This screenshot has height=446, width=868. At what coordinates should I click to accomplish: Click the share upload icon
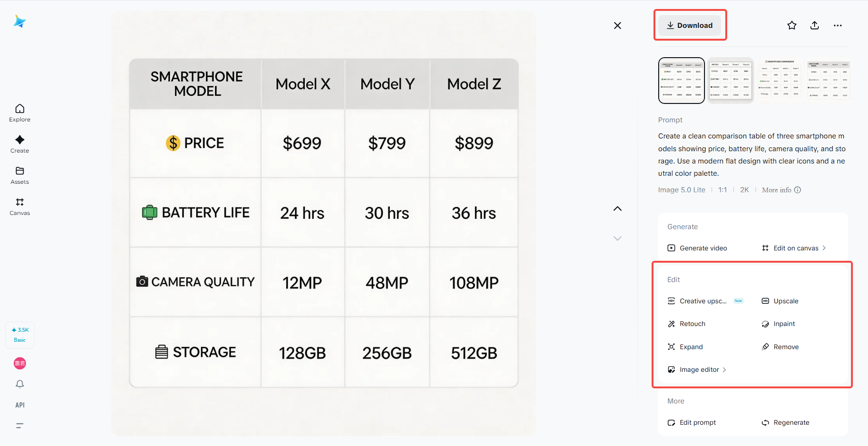pyautogui.click(x=815, y=26)
